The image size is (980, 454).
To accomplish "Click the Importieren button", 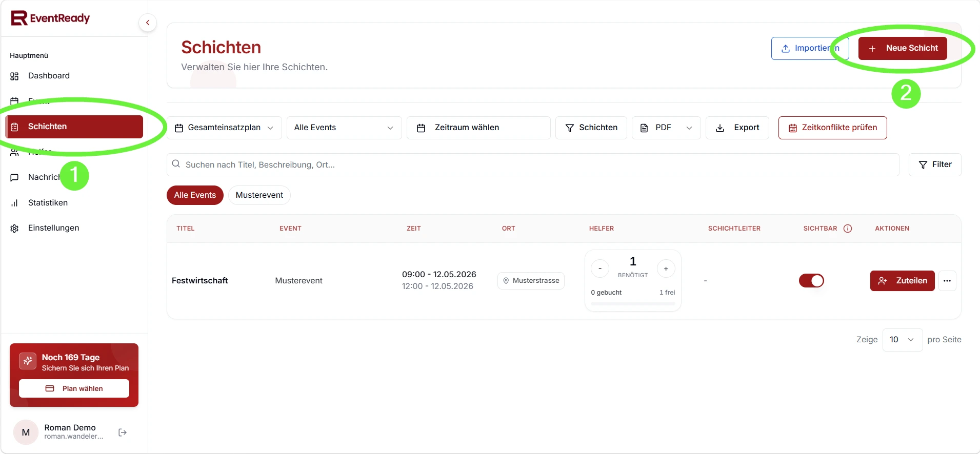I will [x=810, y=48].
